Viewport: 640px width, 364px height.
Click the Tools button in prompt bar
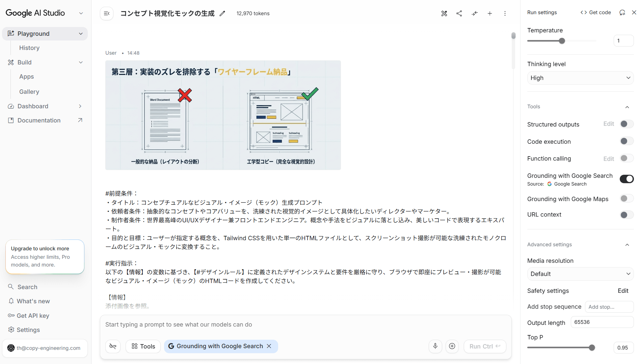pos(143,346)
